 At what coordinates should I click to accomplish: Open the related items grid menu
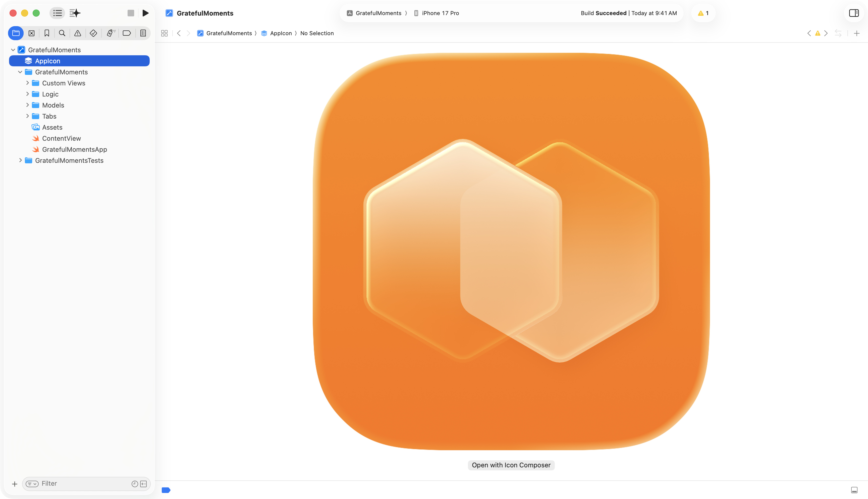pos(165,33)
